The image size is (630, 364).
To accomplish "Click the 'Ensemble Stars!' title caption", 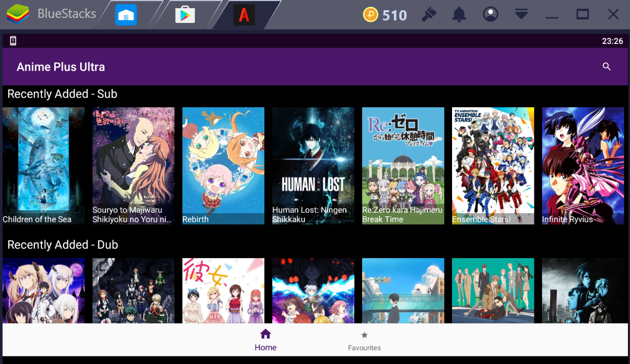I will pyautogui.click(x=481, y=219).
